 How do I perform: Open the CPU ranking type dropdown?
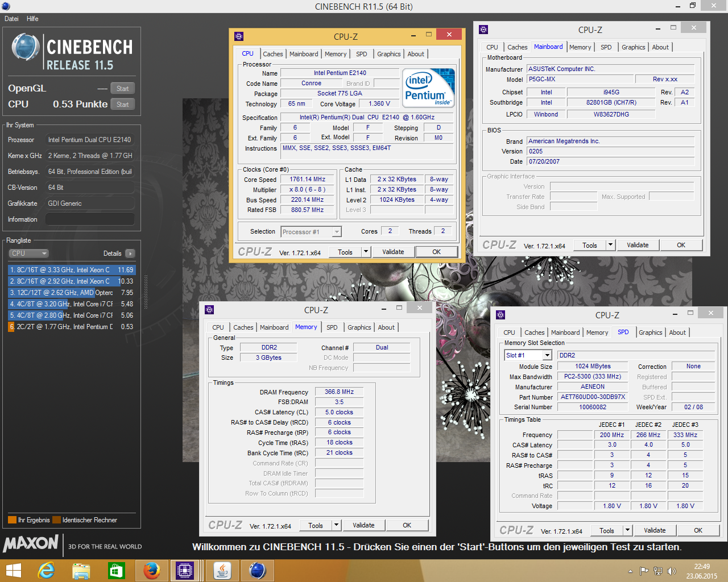coord(28,253)
